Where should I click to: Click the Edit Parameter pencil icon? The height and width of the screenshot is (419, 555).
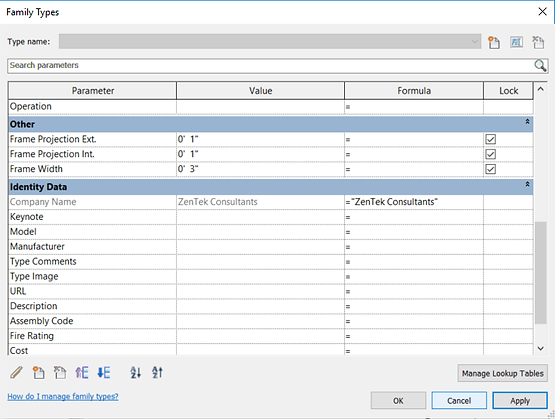click(x=16, y=373)
